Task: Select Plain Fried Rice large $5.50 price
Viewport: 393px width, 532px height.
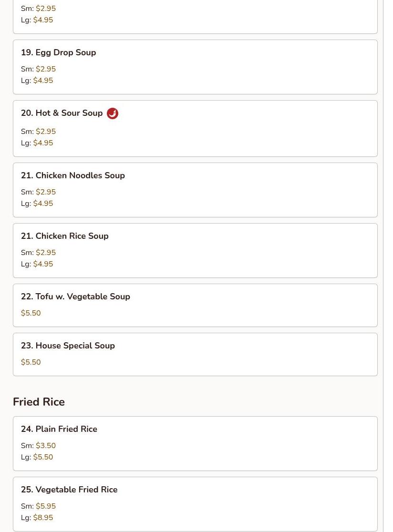Action: (43, 457)
